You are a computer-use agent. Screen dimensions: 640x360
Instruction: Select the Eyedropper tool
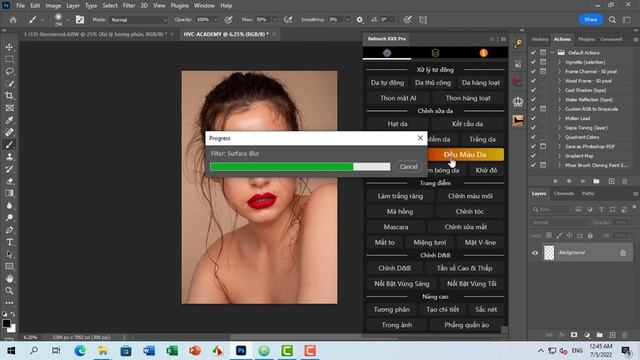(x=9, y=120)
